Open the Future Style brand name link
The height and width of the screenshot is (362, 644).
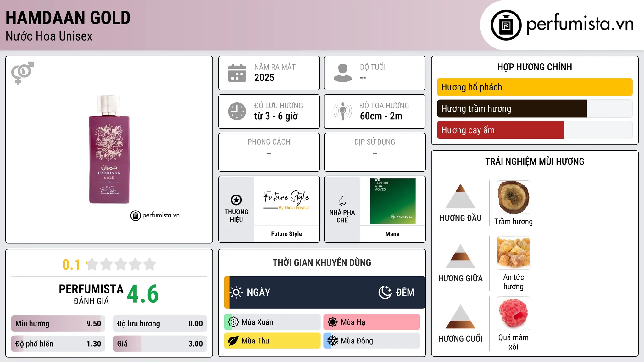tap(286, 234)
